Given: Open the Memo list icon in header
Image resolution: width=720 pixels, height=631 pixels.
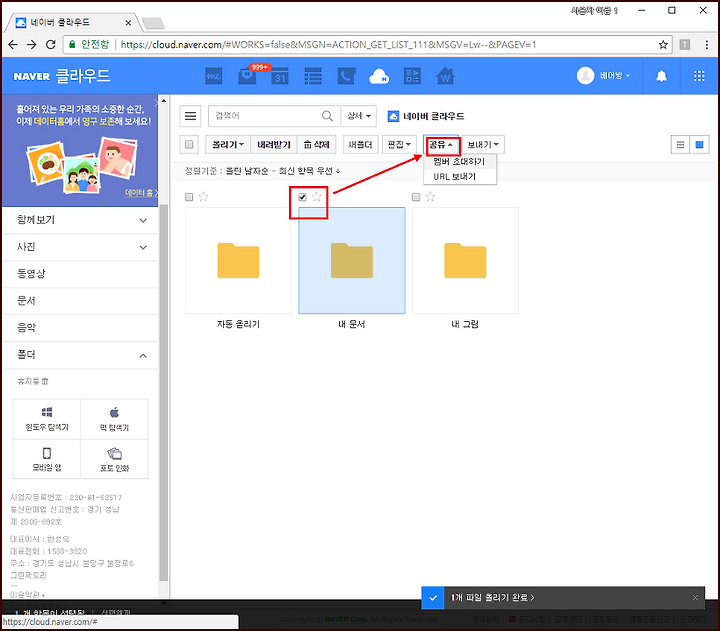Looking at the screenshot, I should 313,76.
